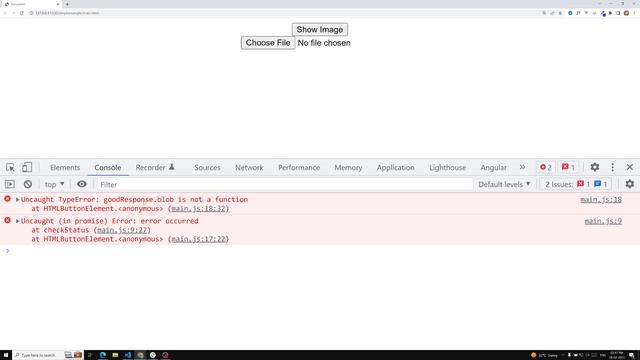Open console settings gear beside issues
Viewport: 640px width, 360px height.
(630, 184)
